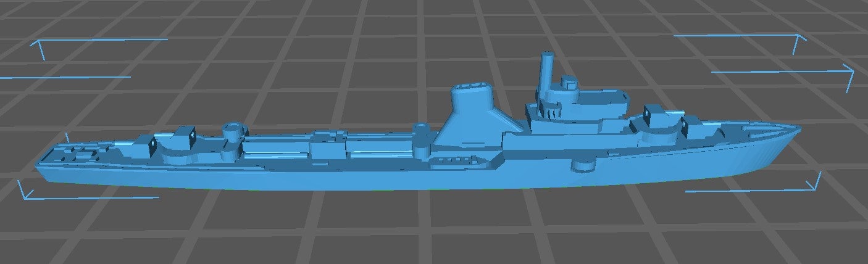Click the round sponson on the hull below the bridge
The image size is (868, 264).
583,165
